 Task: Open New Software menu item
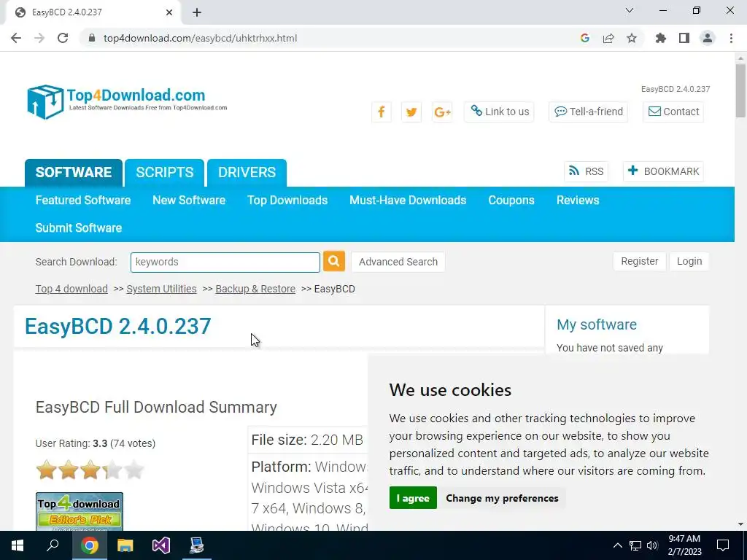(x=189, y=200)
